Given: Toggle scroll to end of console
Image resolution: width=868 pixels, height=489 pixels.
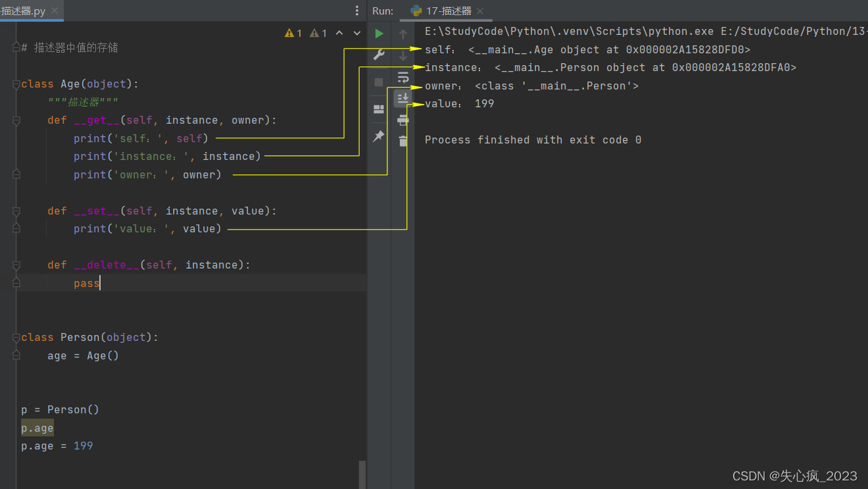Looking at the screenshot, I should tap(403, 98).
